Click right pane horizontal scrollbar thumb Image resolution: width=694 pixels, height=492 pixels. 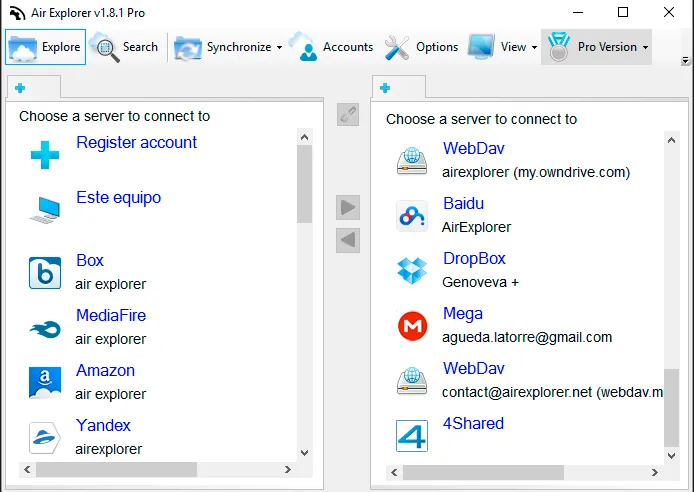(x=483, y=473)
